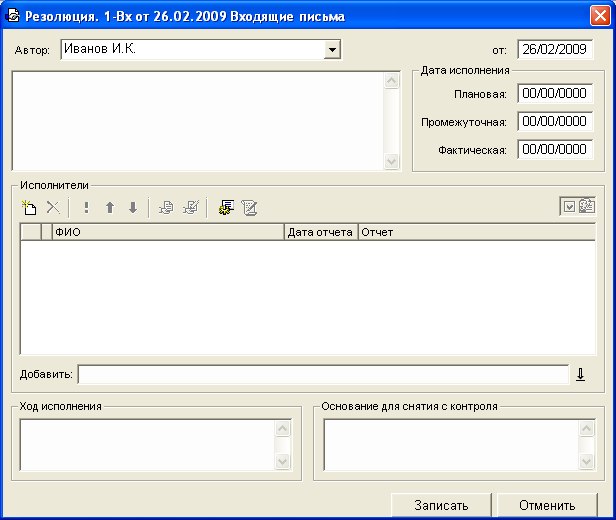Click the Отчет column header
616x520 pixels.
pyautogui.click(x=477, y=232)
